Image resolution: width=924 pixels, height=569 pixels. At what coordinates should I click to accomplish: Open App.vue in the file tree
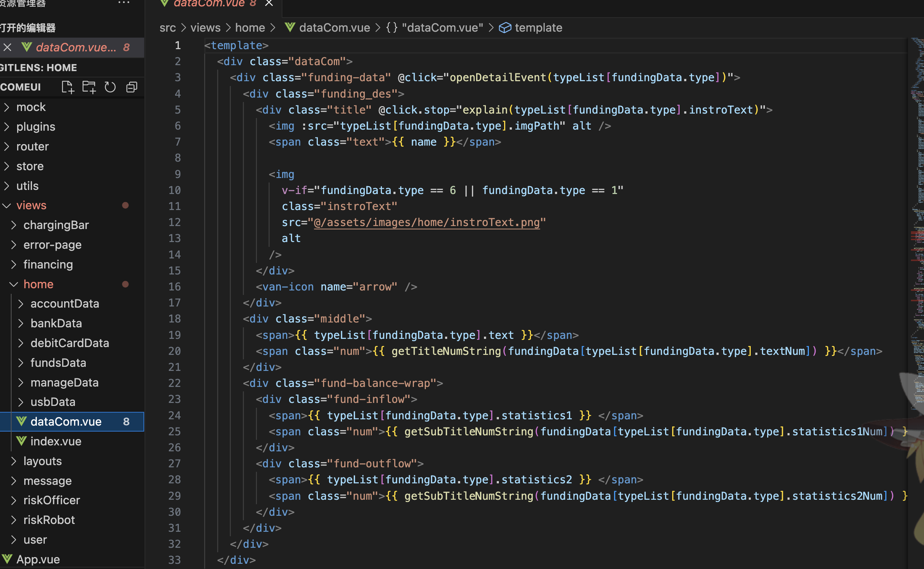[72, 559]
